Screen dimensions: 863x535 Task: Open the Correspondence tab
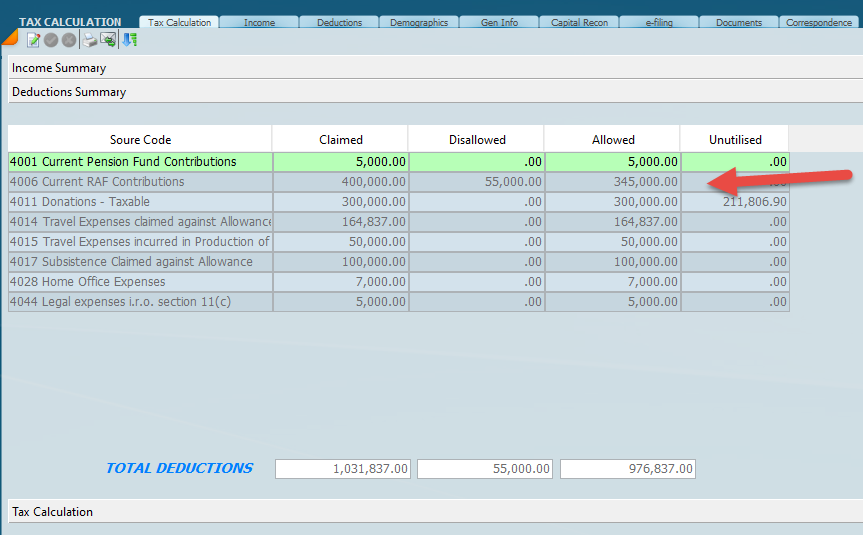(x=819, y=23)
